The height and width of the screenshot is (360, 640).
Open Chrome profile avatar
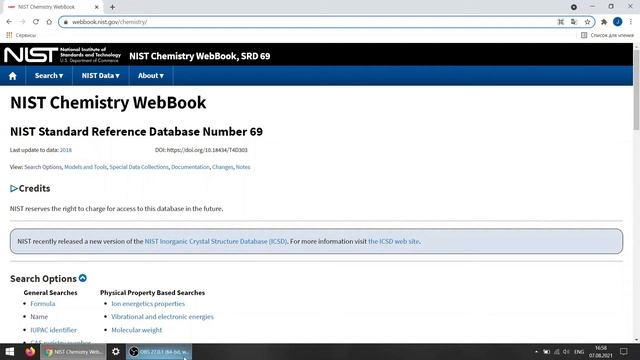618,22
